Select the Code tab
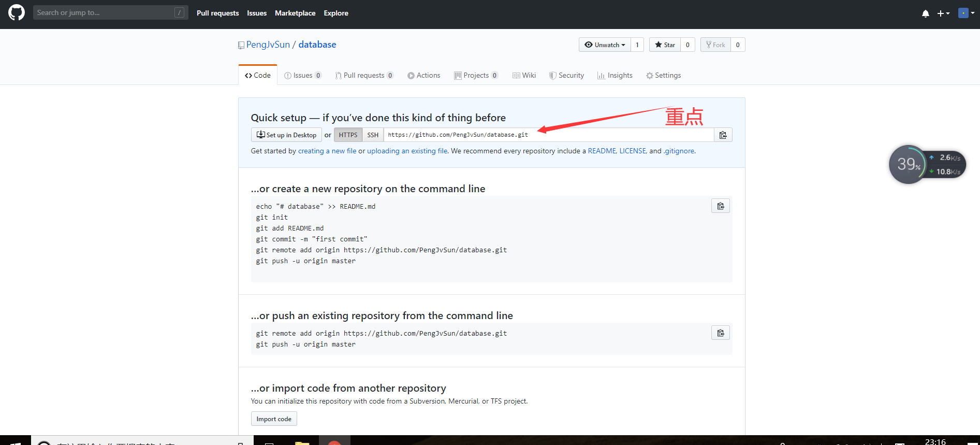 [258, 75]
